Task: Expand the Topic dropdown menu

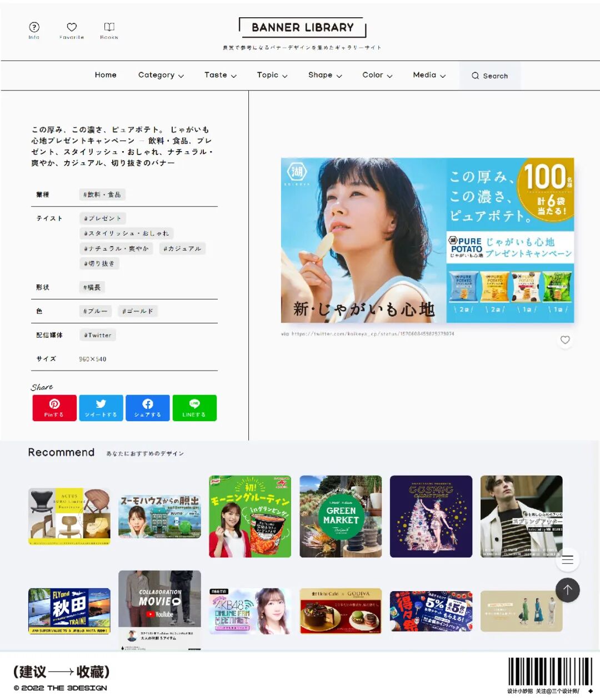Action: [x=272, y=75]
